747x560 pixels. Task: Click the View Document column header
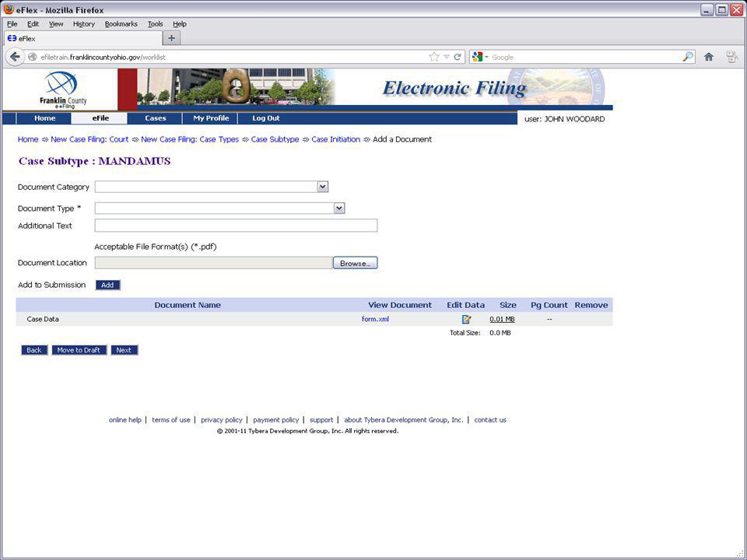400,305
